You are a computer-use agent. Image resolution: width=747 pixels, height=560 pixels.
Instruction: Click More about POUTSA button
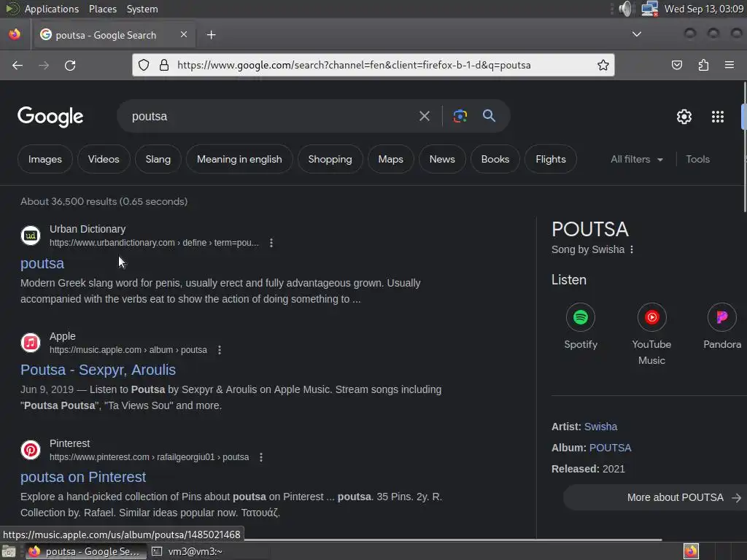654,497
